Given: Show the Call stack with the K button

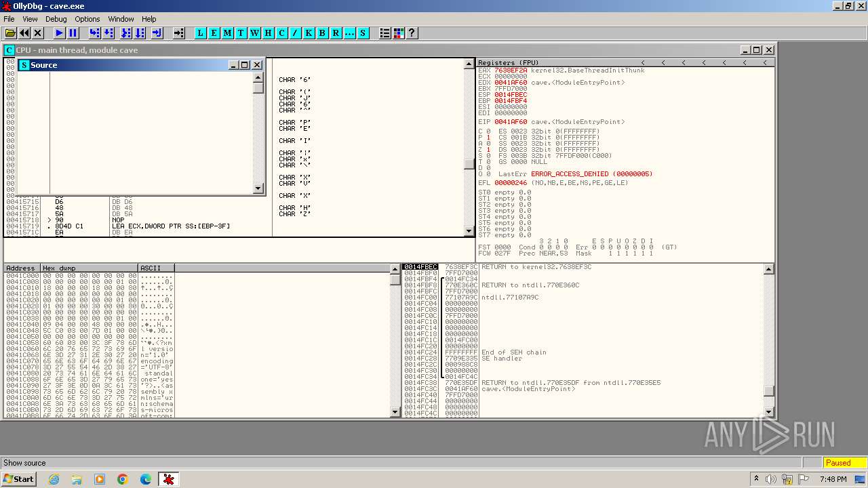Looking at the screenshot, I should point(309,33).
